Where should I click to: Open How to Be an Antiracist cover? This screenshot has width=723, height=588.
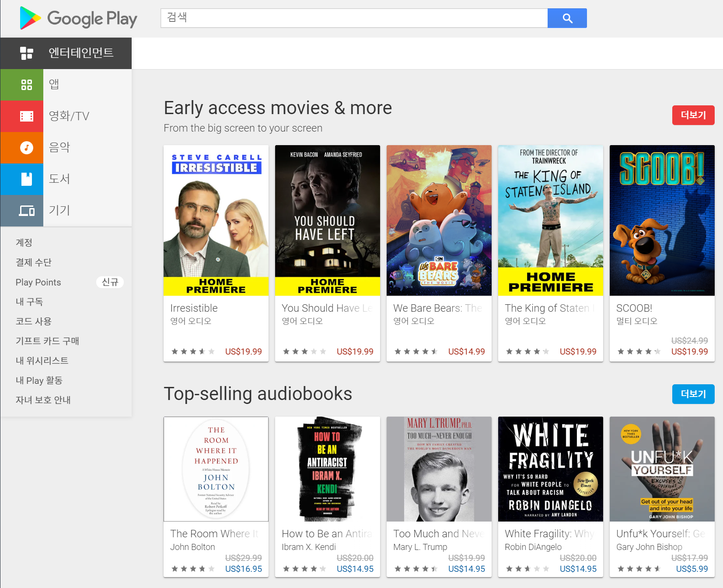pyautogui.click(x=328, y=469)
